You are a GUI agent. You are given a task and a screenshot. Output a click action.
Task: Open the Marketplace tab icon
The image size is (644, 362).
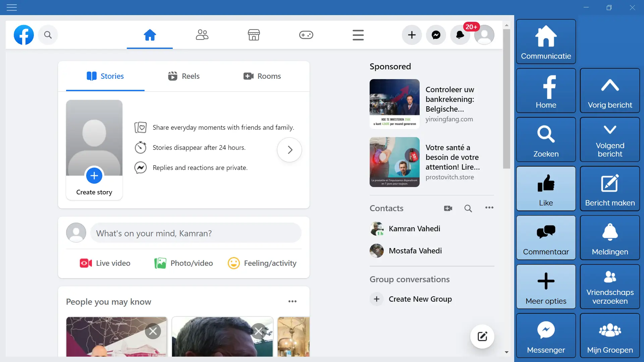tap(254, 35)
